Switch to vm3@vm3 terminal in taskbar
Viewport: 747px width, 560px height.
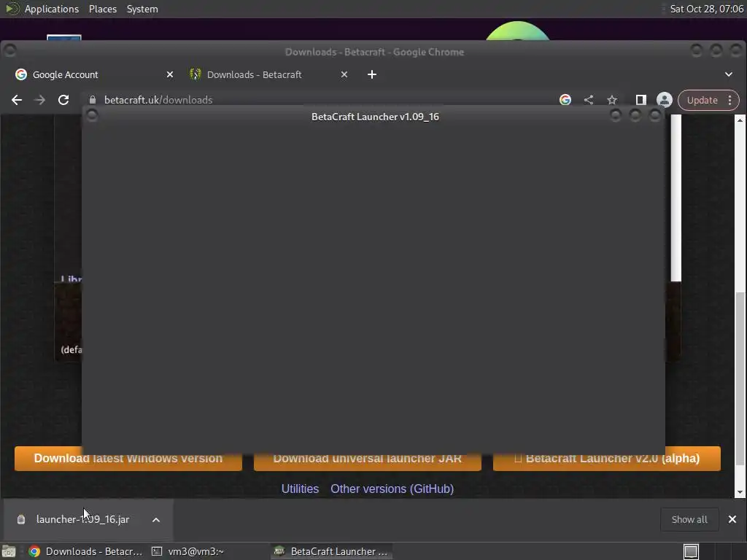click(188, 551)
